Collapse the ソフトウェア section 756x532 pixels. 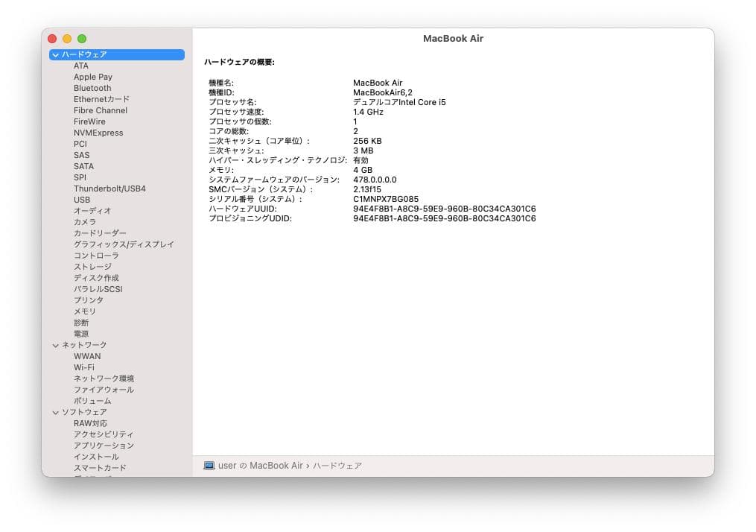pos(56,412)
